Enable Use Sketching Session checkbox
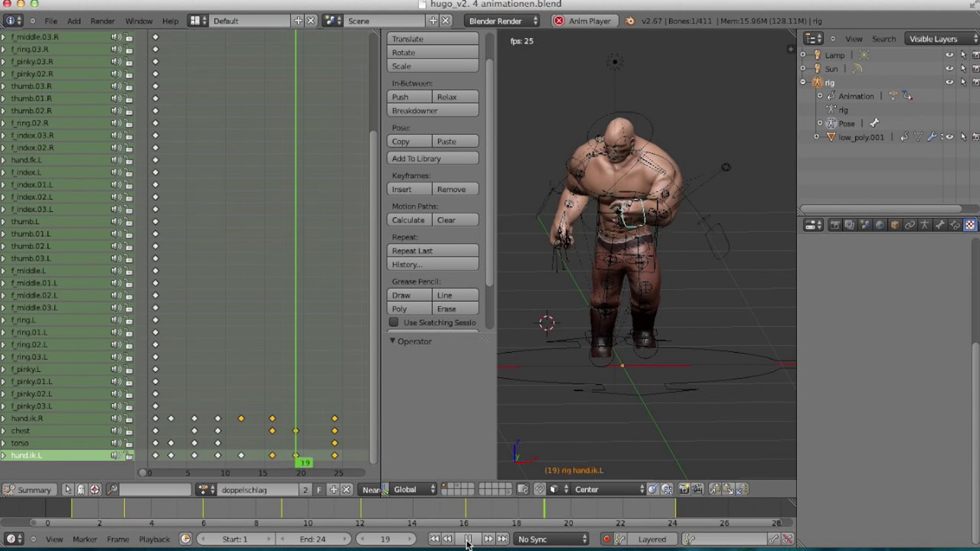The image size is (980, 551). pyautogui.click(x=394, y=322)
